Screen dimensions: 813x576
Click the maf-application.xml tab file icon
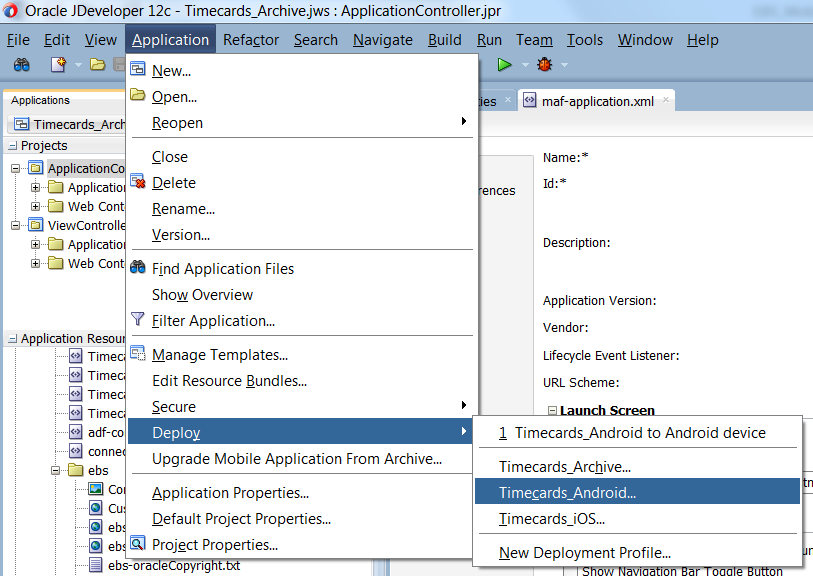(529, 100)
